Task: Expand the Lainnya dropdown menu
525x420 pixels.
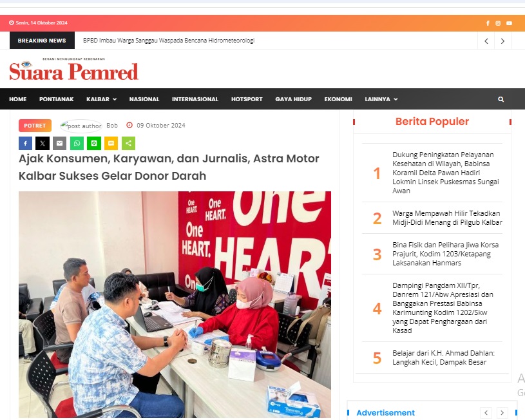Action: click(381, 99)
